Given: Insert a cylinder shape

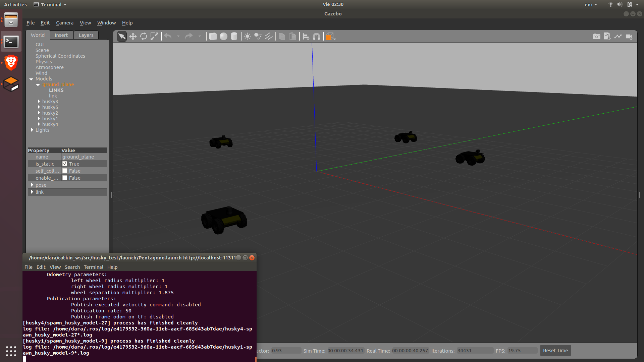Looking at the screenshot, I should pos(234,37).
